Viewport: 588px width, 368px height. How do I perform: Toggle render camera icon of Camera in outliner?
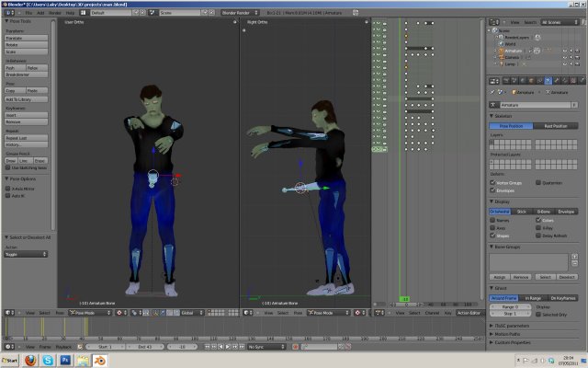pyautogui.click(x=578, y=57)
